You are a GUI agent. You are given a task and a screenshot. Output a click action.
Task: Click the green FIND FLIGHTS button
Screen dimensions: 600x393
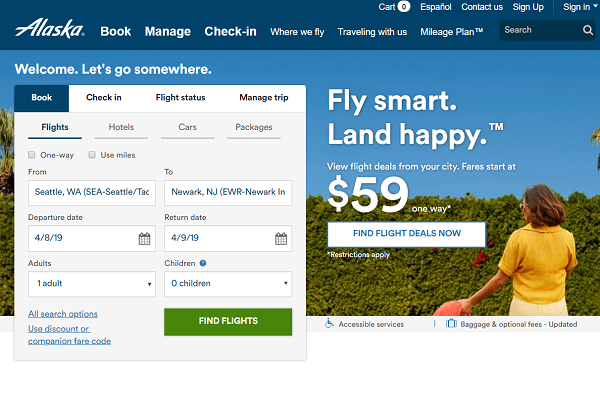pyautogui.click(x=228, y=322)
